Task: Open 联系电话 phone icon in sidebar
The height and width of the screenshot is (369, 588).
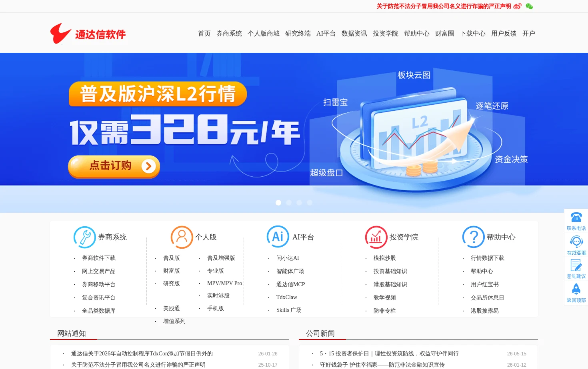Action: click(576, 217)
